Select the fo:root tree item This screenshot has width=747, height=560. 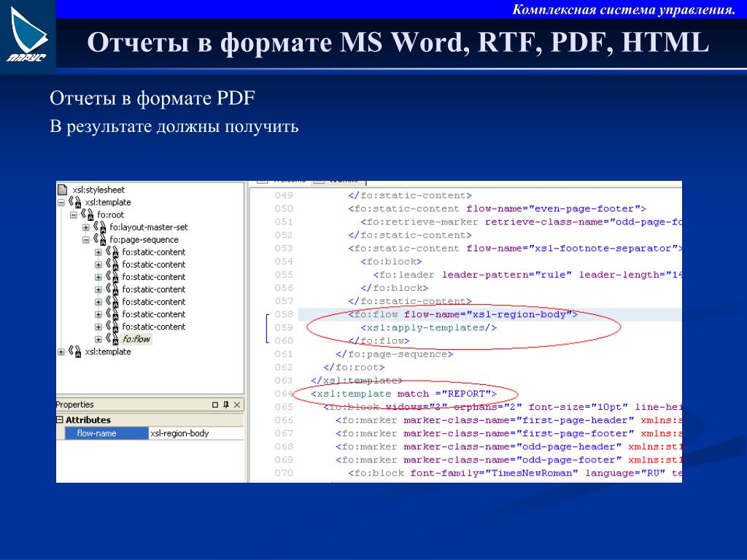(111, 215)
